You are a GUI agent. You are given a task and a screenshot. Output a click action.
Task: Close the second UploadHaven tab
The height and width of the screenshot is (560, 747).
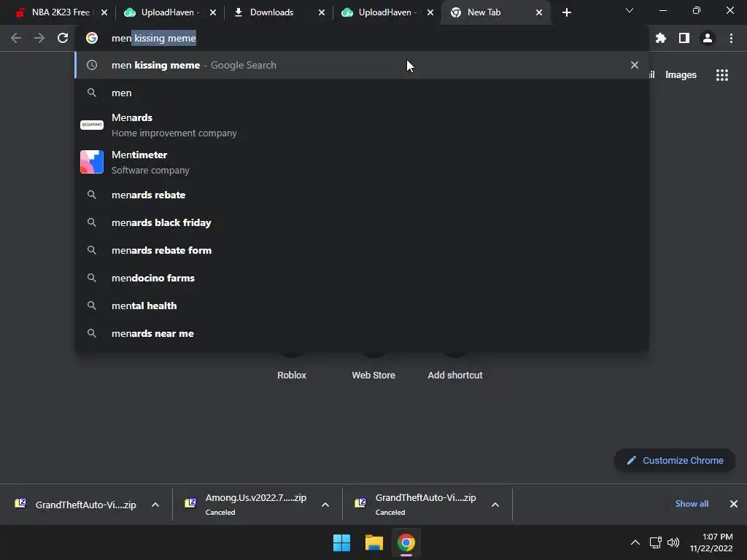coord(430,12)
